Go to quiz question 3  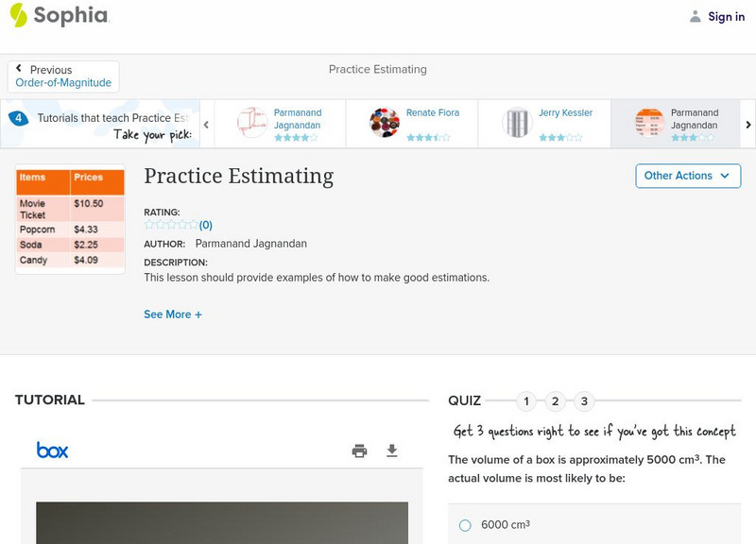point(584,401)
